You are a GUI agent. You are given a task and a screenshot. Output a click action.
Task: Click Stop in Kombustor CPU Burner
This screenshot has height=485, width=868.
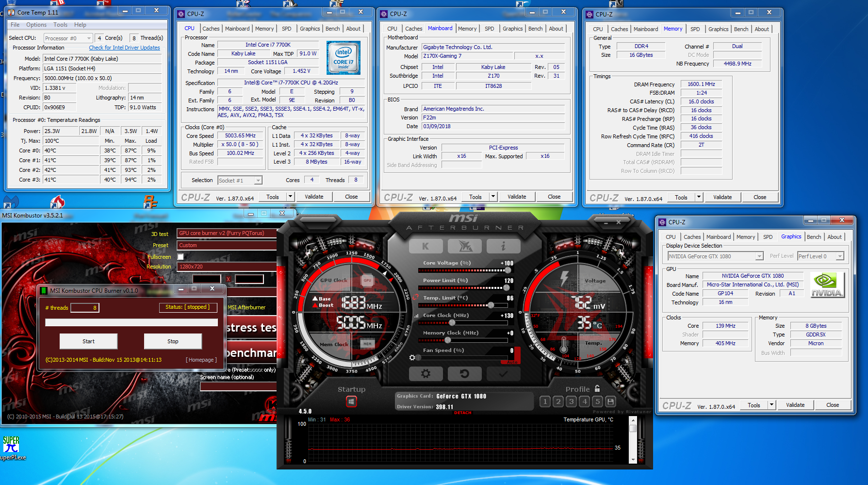click(x=173, y=341)
